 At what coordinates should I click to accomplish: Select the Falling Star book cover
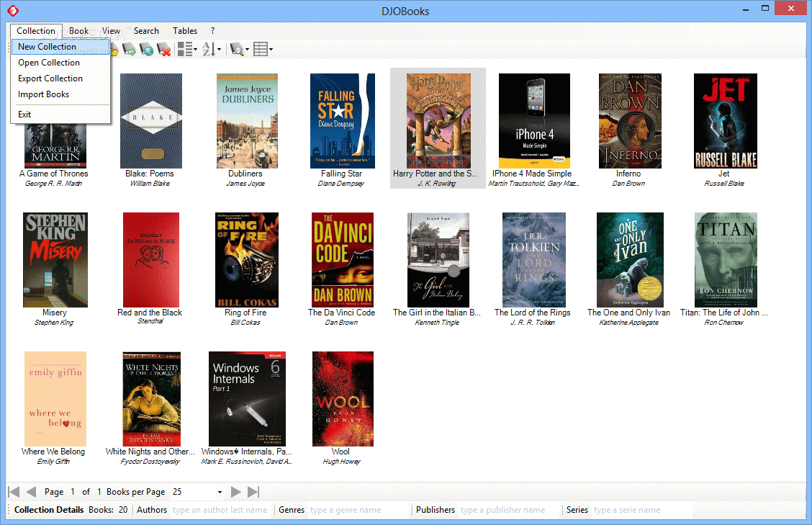343,121
